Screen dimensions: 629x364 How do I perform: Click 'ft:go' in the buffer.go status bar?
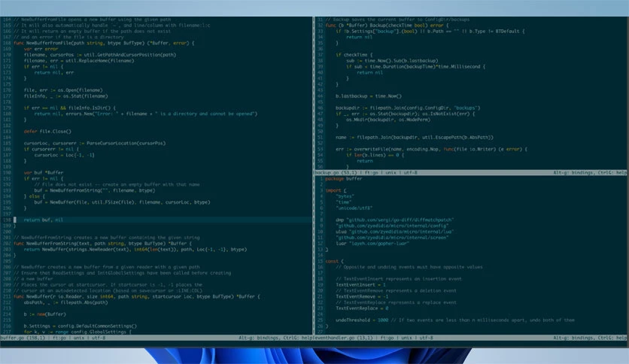tap(59, 338)
